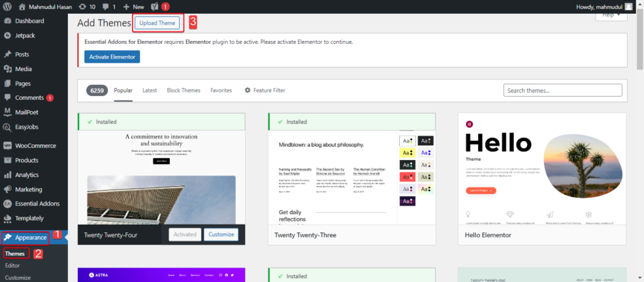Open Feature Filter with gear icon
The width and height of the screenshot is (644, 282).
click(x=265, y=90)
